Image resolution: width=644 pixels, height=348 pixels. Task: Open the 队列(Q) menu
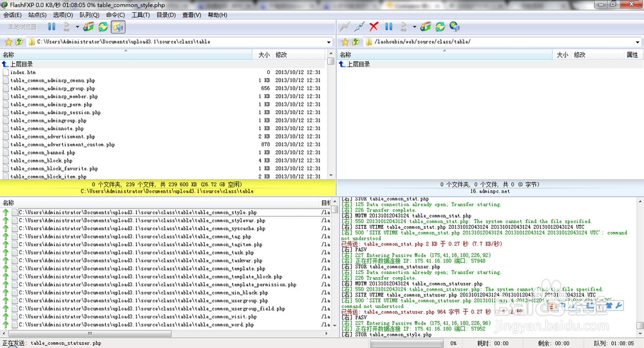point(89,15)
